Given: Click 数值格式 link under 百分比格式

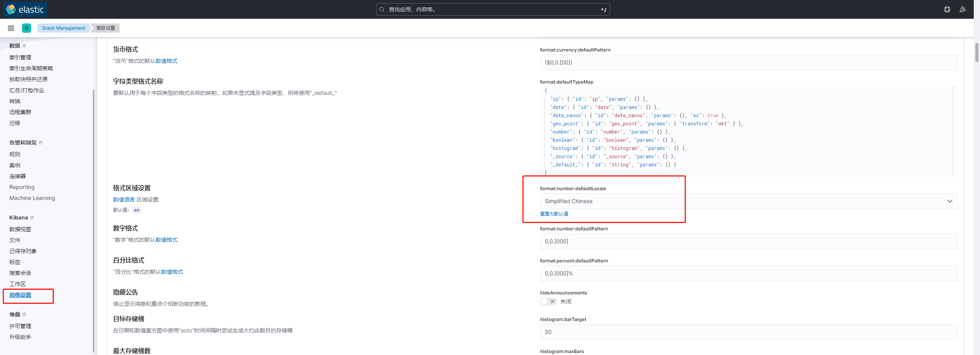Looking at the screenshot, I should pyautogui.click(x=172, y=272).
